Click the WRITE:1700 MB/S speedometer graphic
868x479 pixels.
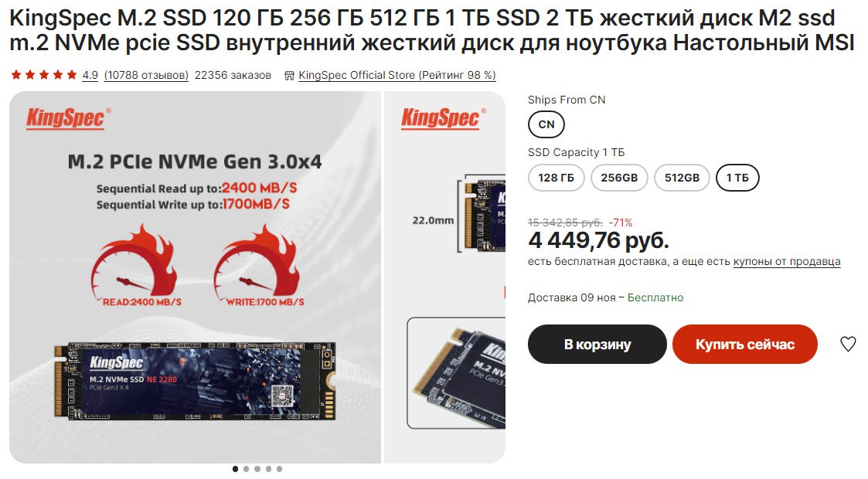click(258, 266)
